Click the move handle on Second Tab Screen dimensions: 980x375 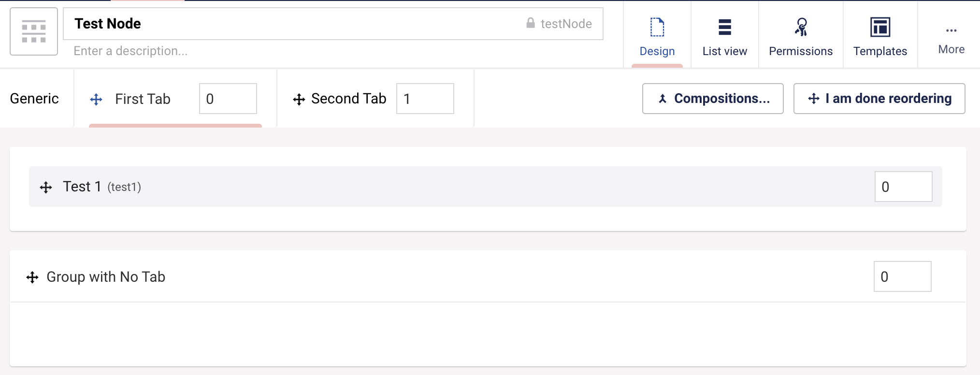pyautogui.click(x=299, y=99)
